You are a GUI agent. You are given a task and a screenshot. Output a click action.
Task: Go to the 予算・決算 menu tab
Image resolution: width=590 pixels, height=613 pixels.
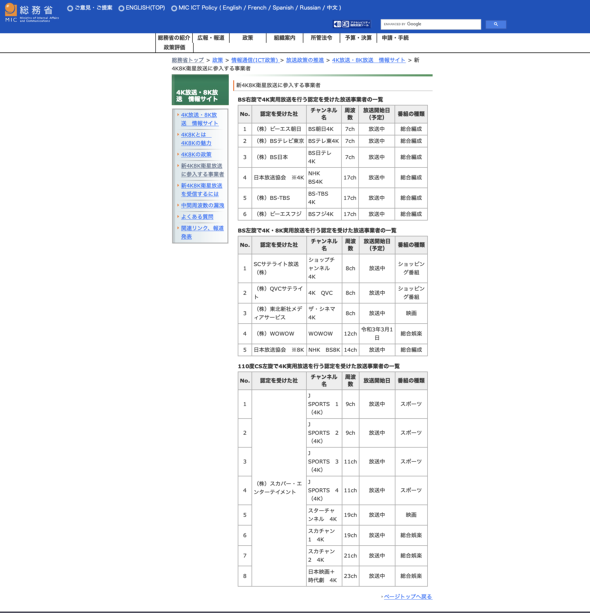(358, 38)
